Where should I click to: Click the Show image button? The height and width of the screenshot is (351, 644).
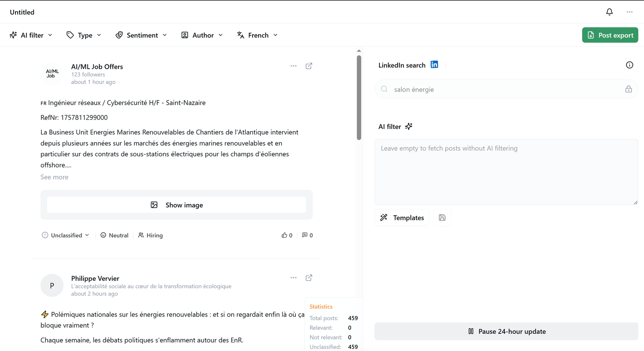[x=176, y=205]
